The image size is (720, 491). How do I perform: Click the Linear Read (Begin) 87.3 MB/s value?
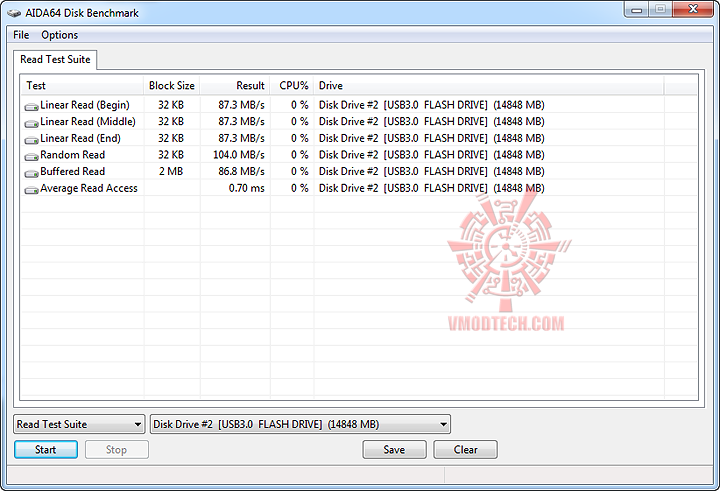[x=242, y=105]
